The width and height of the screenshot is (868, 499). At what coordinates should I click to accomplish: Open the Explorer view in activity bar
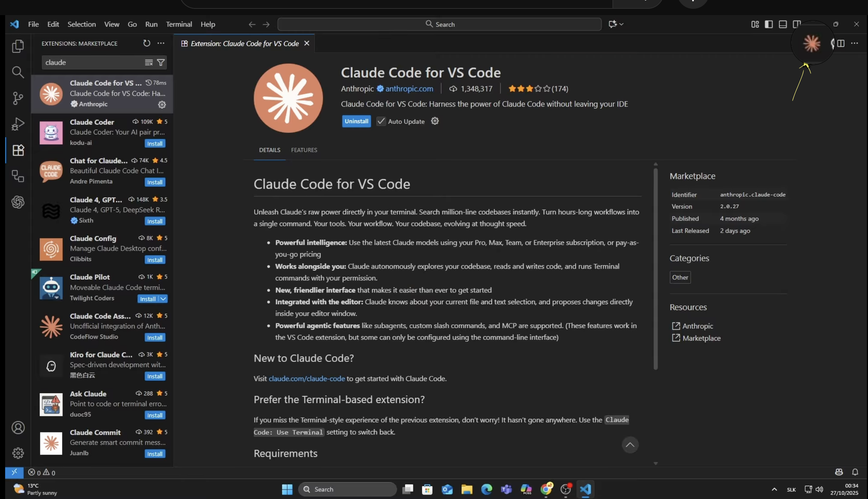18,46
